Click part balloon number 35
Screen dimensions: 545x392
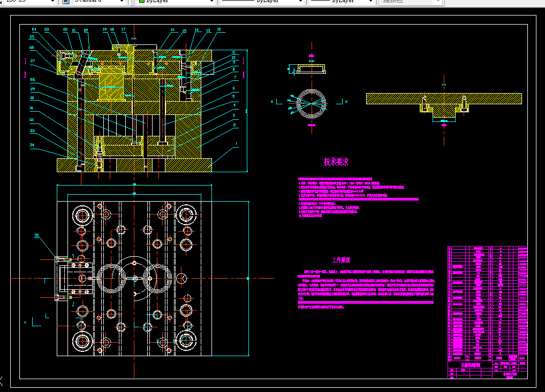36,235
